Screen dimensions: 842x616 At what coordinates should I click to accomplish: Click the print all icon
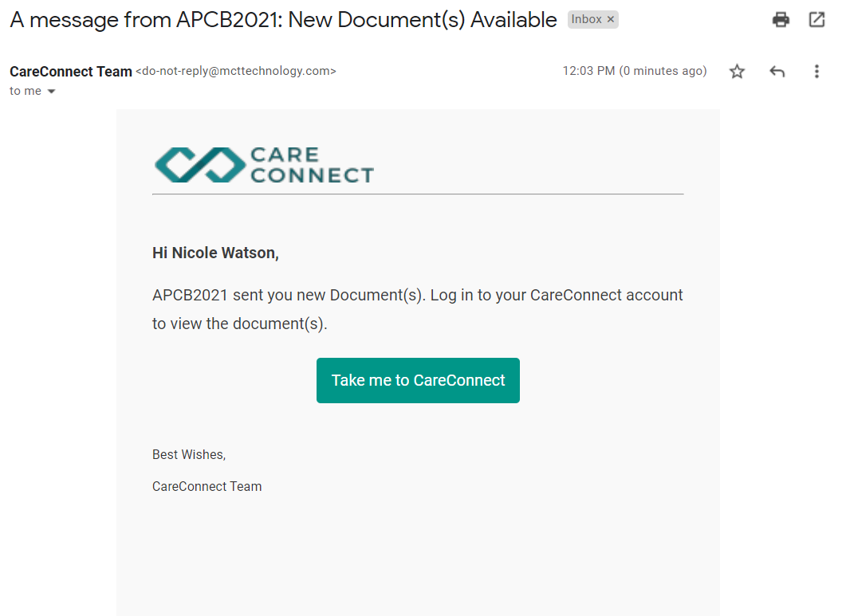click(781, 20)
